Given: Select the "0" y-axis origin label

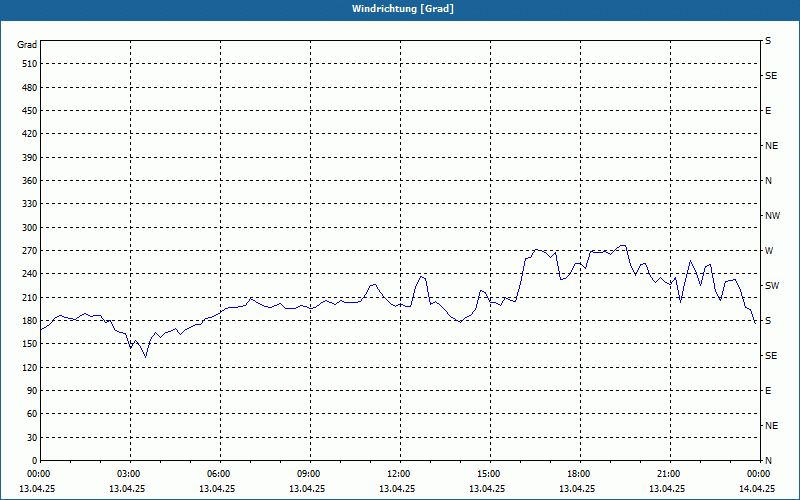Looking at the screenshot, I should pos(35,461).
